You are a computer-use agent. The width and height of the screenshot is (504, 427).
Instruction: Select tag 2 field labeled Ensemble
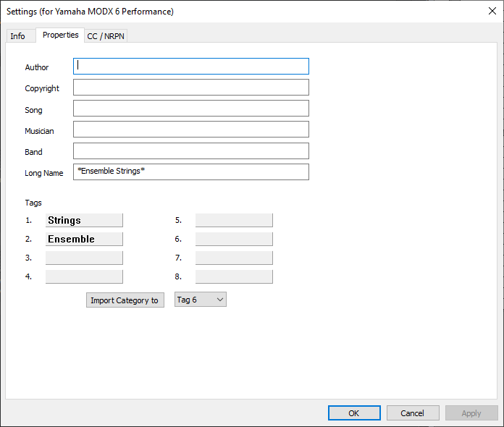[84, 239]
